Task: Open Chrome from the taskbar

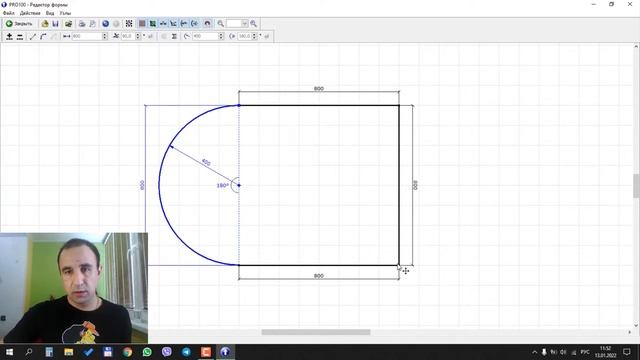Action: coord(127,352)
